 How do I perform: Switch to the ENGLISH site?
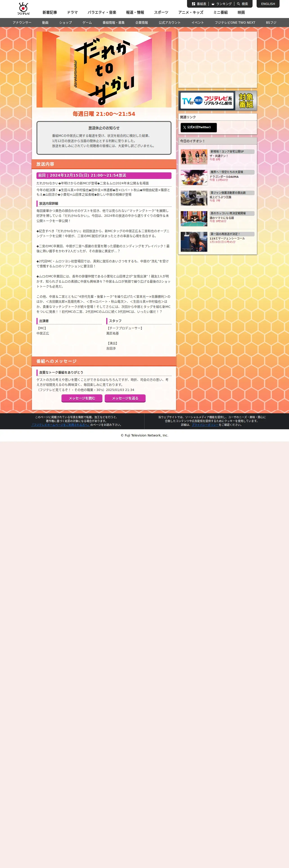click(x=268, y=4)
